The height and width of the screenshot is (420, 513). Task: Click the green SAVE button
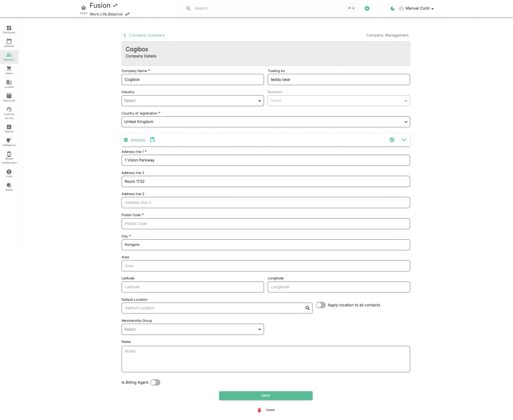coord(266,395)
